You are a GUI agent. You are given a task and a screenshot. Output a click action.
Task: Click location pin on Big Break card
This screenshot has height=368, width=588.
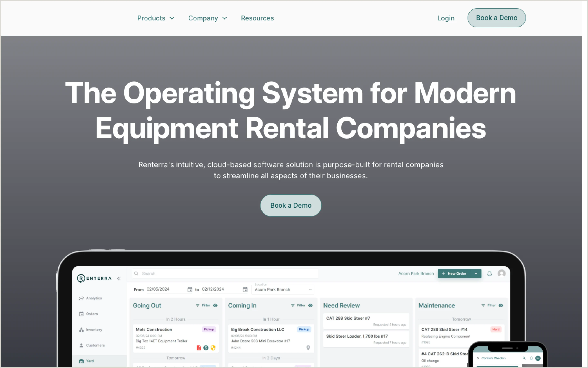click(x=308, y=348)
